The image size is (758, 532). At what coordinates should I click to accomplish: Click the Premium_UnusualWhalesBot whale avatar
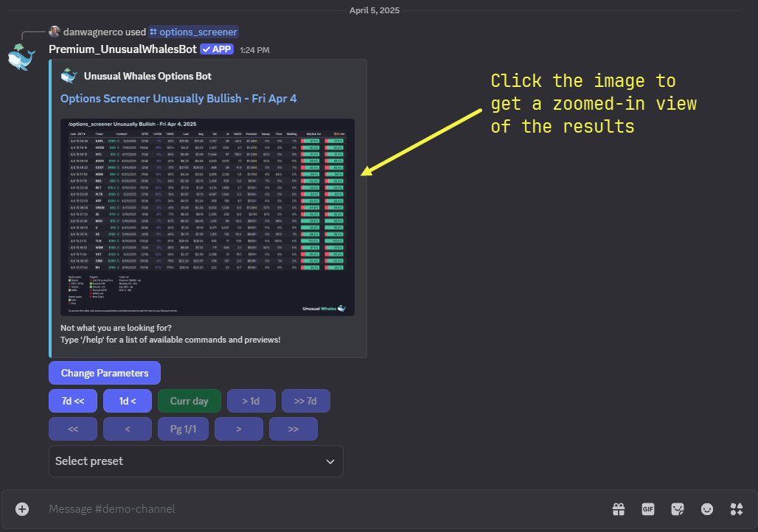pos(21,57)
